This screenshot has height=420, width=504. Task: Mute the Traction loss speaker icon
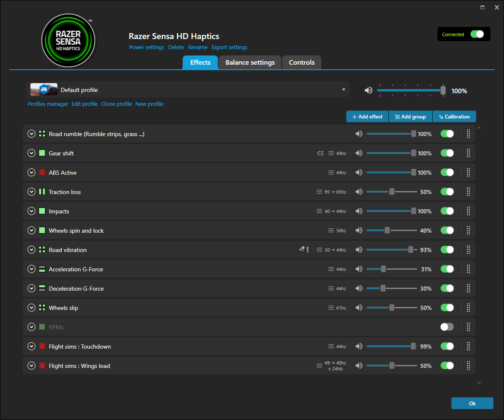pyautogui.click(x=359, y=192)
